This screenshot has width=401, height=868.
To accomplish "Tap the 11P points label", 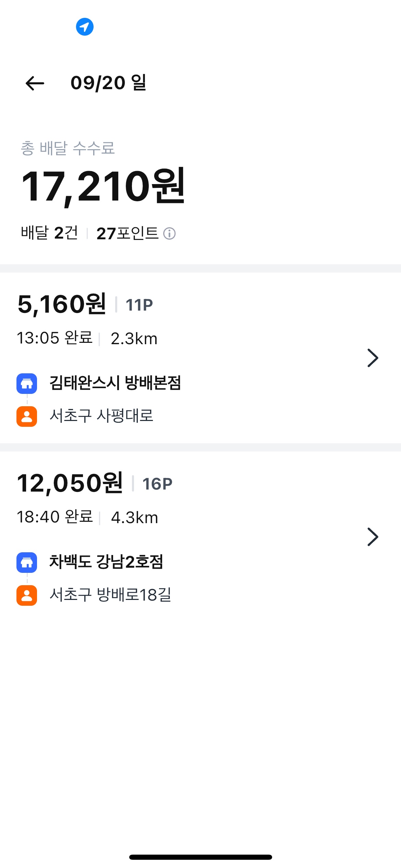I will coord(139,305).
